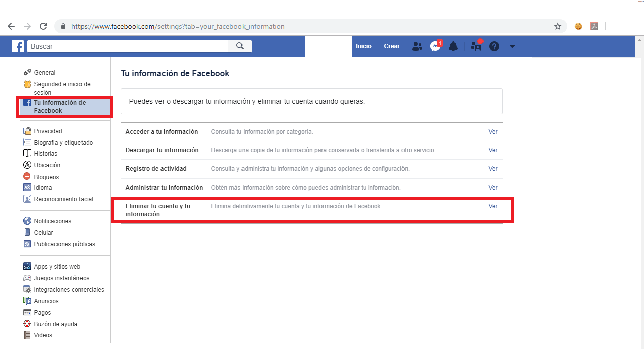Open the quick help question icon
644x349 pixels.
[x=494, y=46]
